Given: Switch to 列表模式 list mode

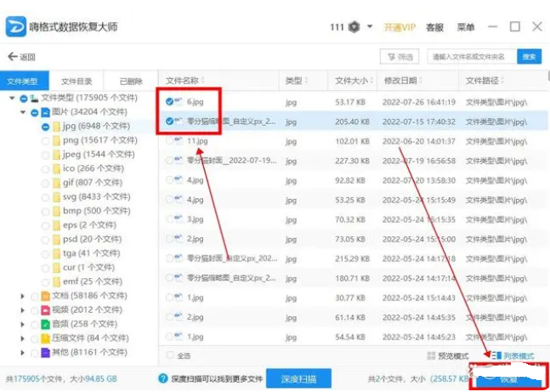Looking at the screenshot, I should click(x=513, y=355).
